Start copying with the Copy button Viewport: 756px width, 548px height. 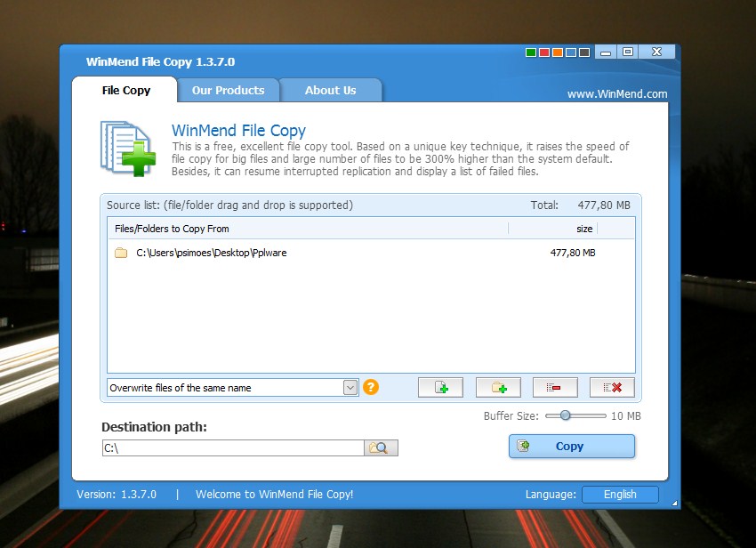click(572, 447)
